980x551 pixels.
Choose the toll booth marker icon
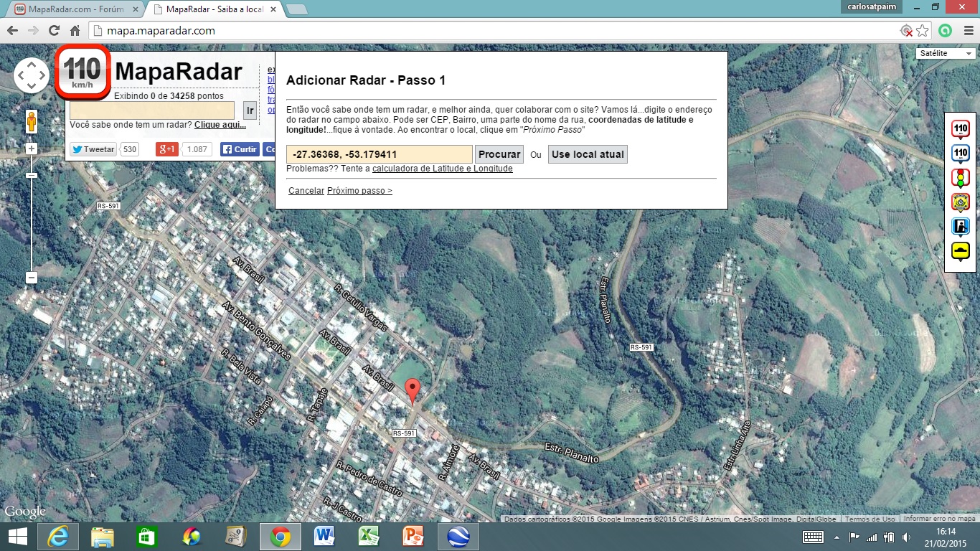pyautogui.click(x=961, y=227)
